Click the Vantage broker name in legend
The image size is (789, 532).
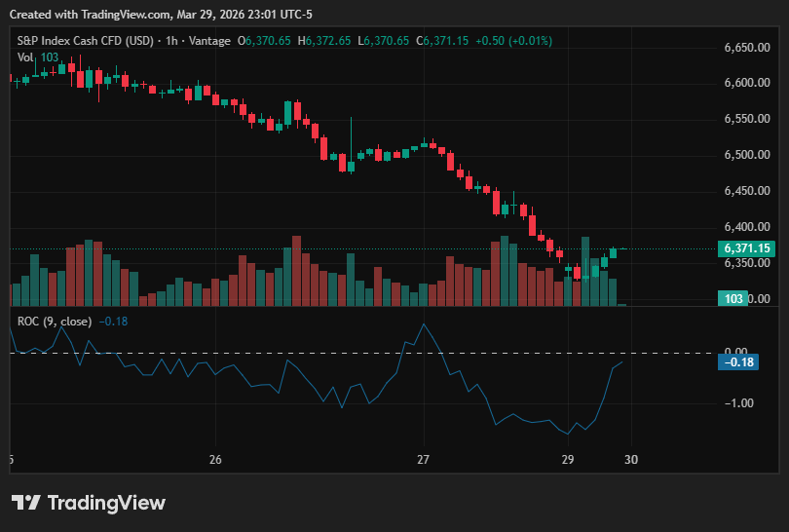coord(209,41)
